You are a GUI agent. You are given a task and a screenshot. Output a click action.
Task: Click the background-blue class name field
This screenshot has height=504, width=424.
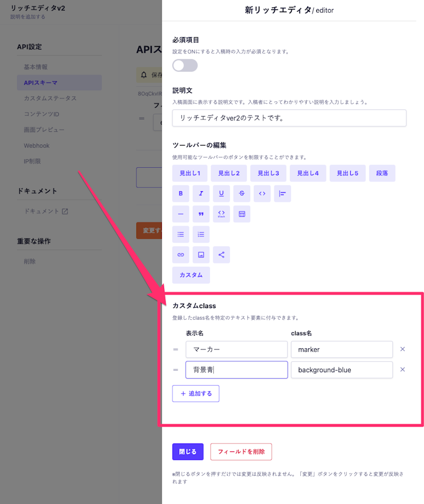coord(342,370)
